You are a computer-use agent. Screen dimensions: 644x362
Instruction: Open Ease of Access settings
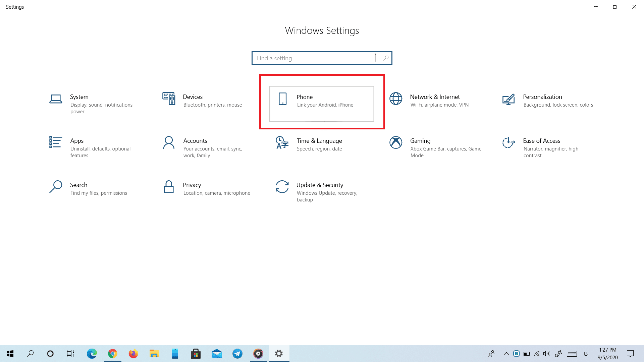pyautogui.click(x=548, y=147)
